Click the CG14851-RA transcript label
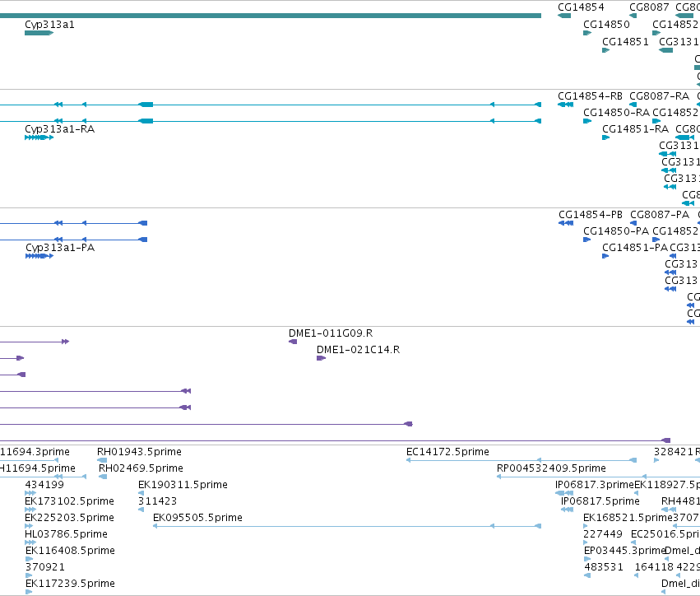700x596 pixels. (635, 129)
